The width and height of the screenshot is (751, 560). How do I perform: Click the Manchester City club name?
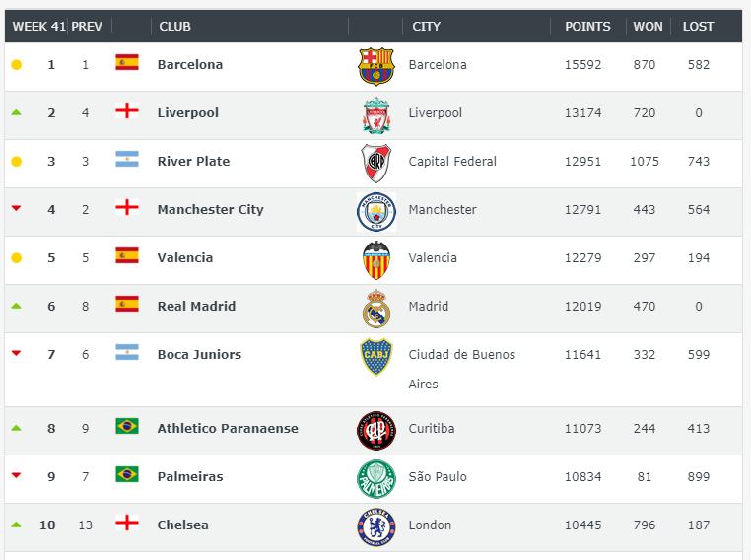coord(210,209)
